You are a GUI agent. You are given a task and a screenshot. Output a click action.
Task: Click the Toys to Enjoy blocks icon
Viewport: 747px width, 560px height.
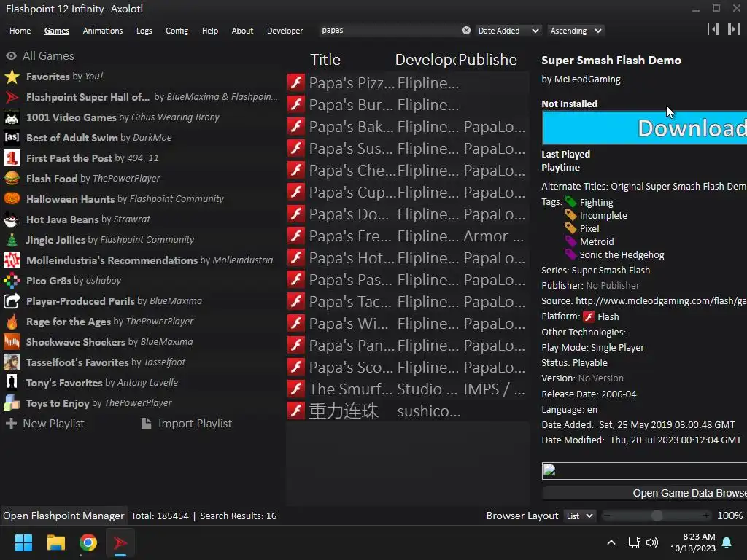(x=12, y=402)
